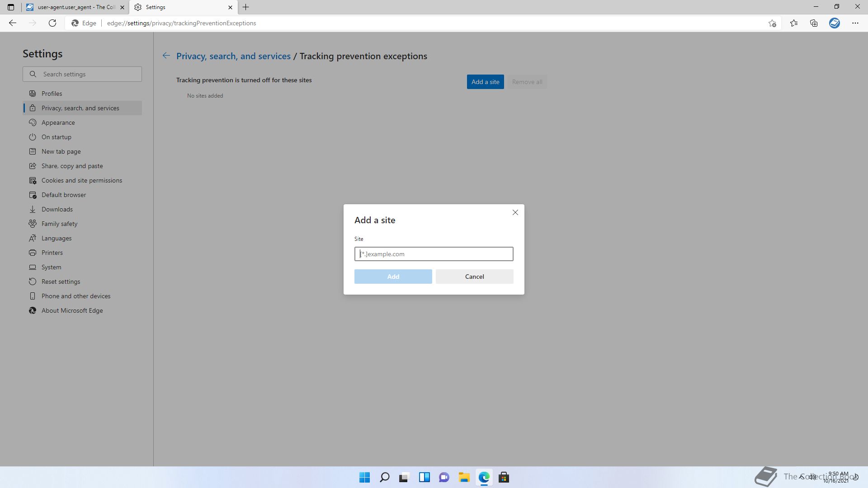Open New tab page settings

82,151
